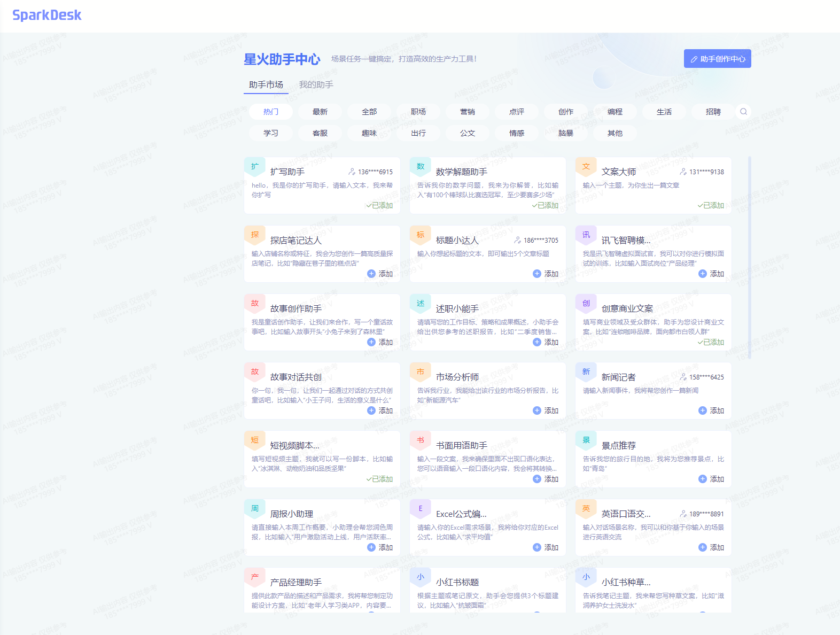Click the 扩写助手 card icon
Image resolution: width=840 pixels, height=635 pixels.
(x=255, y=166)
